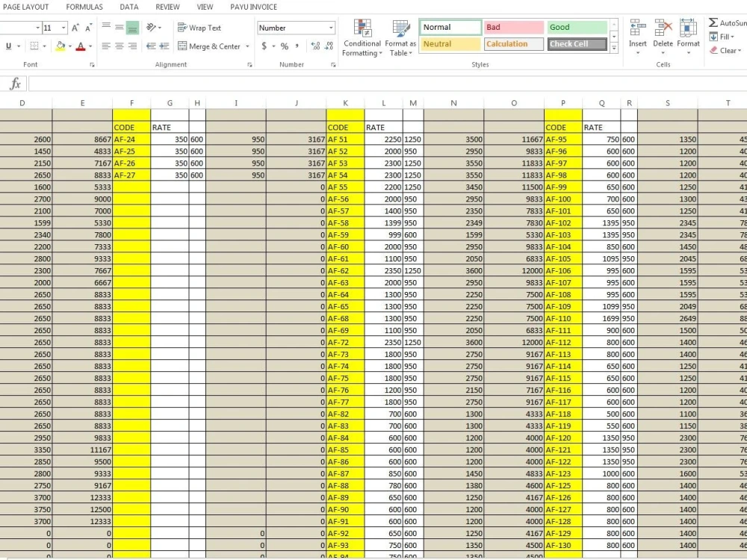Viewport: 747px width, 560px height.
Task: Toggle Underline formatting
Action: (x=7, y=45)
